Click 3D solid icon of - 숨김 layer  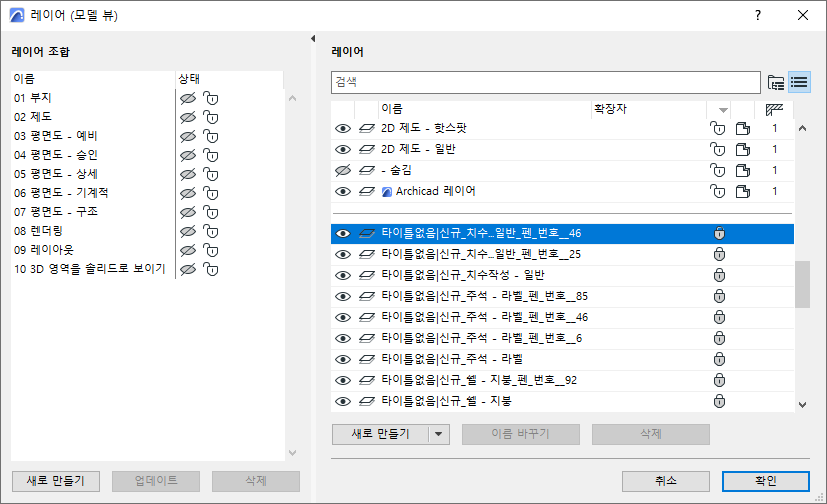743,170
